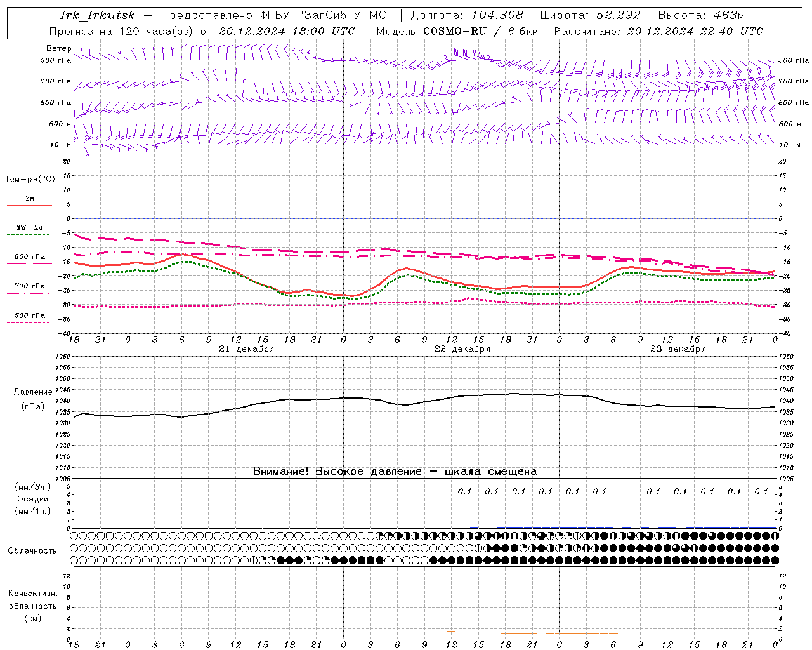Click the '(мм/1ч.)' precipitation unit label
Screen dimensions: 812x650
click(33, 511)
